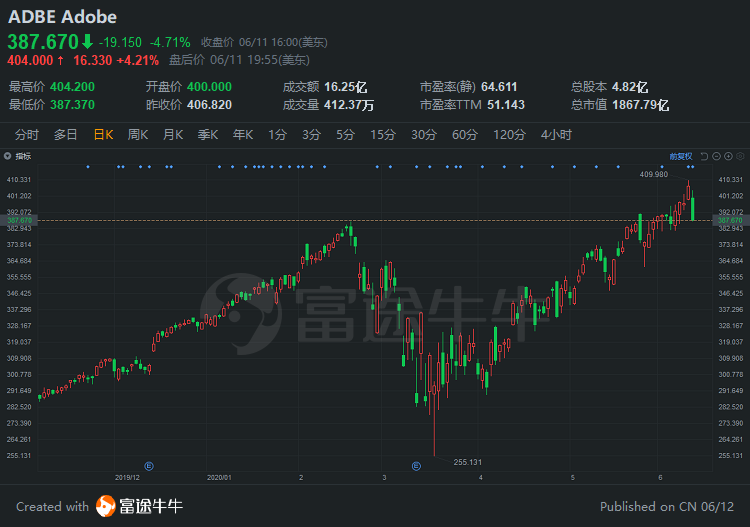Click the 255.131 low price annotation
750x527 pixels.
468,462
